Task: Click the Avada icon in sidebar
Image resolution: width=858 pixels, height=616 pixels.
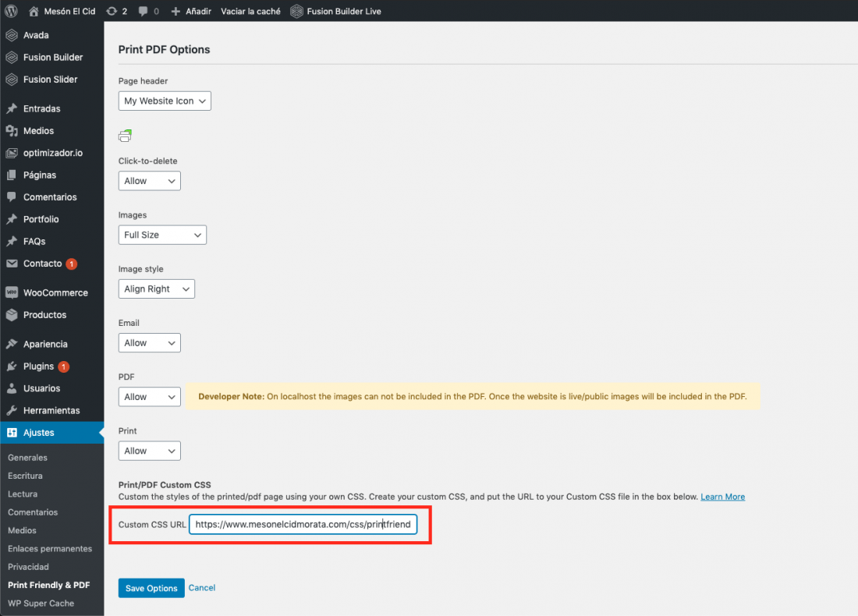Action: pos(12,35)
